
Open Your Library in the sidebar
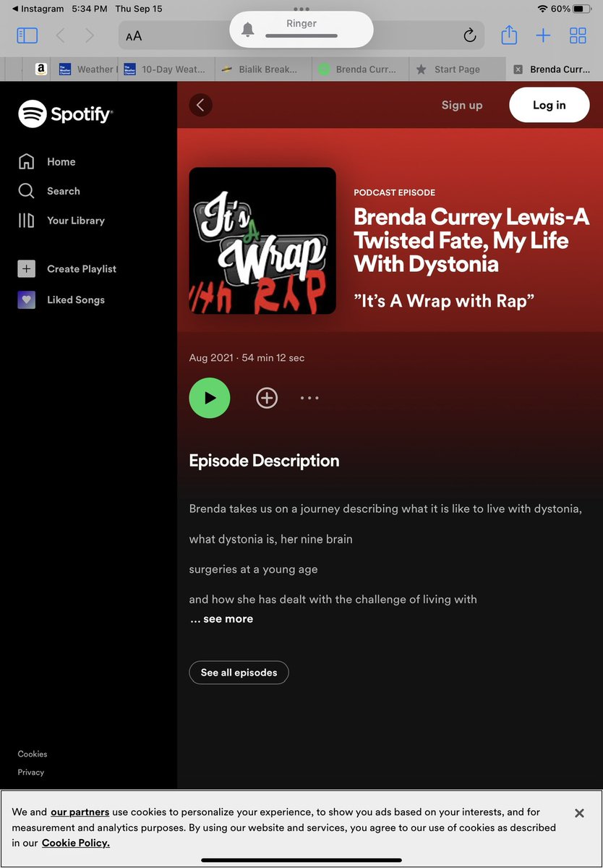[x=61, y=221]
